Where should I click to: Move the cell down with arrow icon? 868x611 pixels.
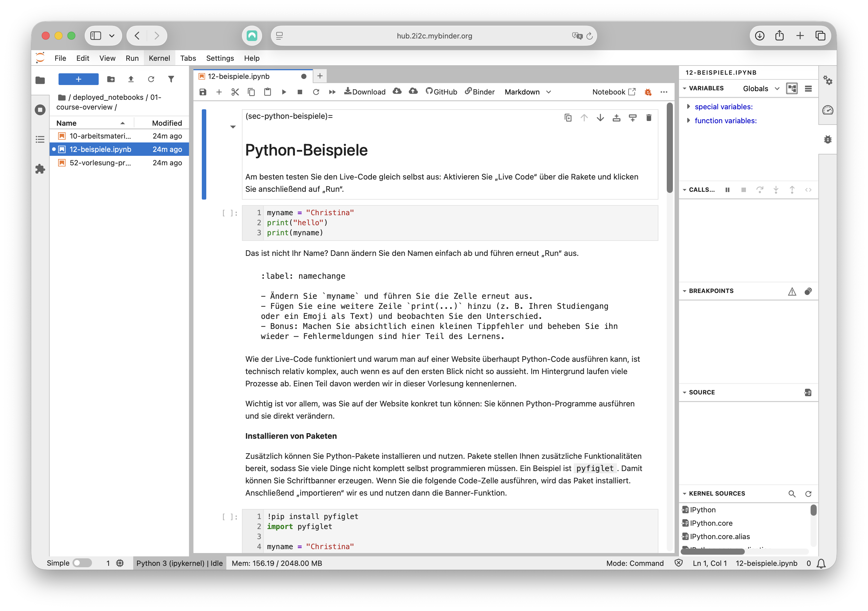pos(600,118)
